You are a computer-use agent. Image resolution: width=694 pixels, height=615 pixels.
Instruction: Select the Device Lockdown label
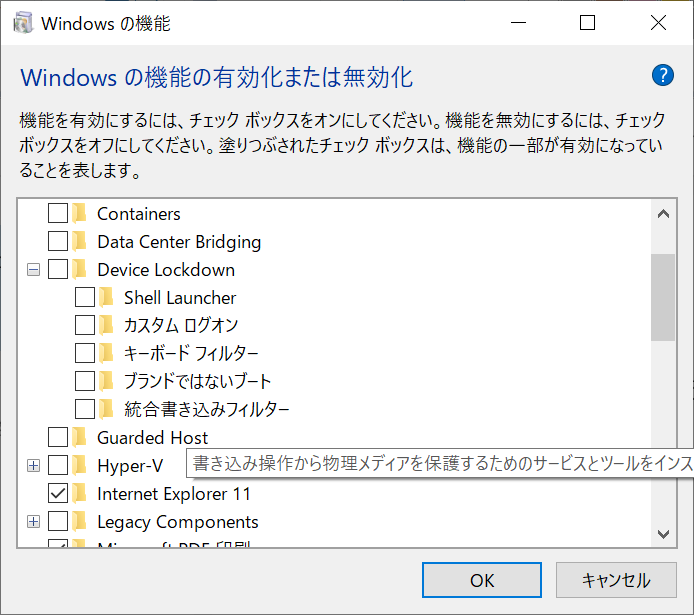click(166, 269)
